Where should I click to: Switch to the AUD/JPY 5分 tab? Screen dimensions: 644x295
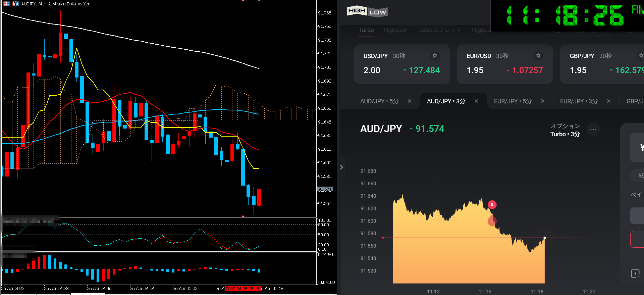tap(379, 101)
